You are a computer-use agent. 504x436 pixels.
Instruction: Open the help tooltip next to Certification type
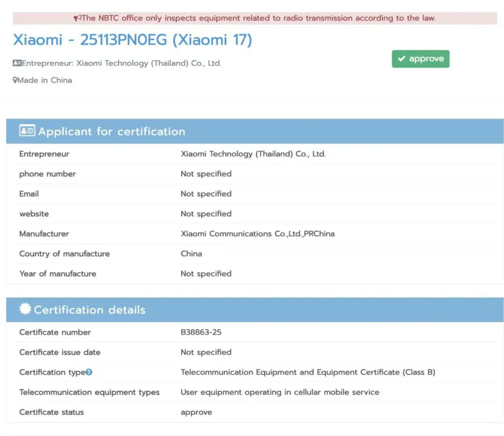pyautogui.click(x=89, y=373)
